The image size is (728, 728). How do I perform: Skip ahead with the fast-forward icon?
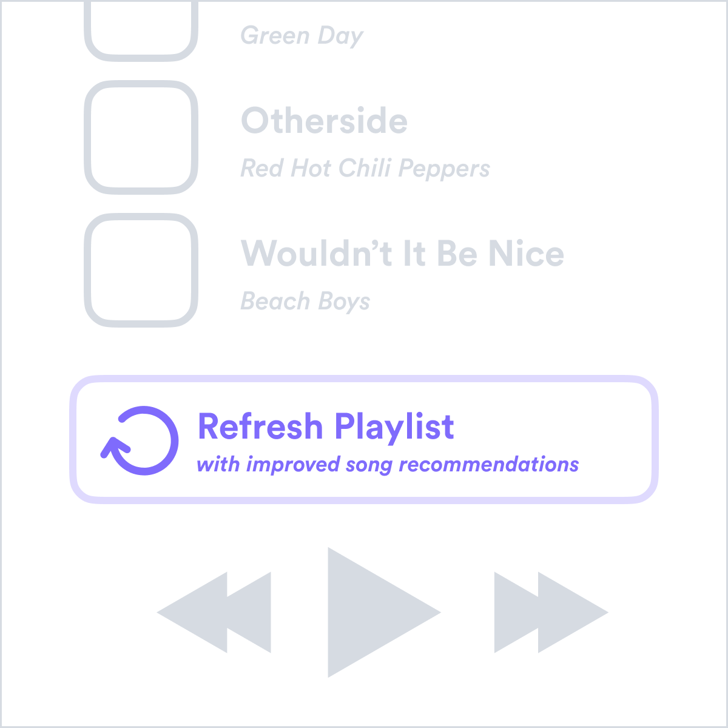click(551, 612)
